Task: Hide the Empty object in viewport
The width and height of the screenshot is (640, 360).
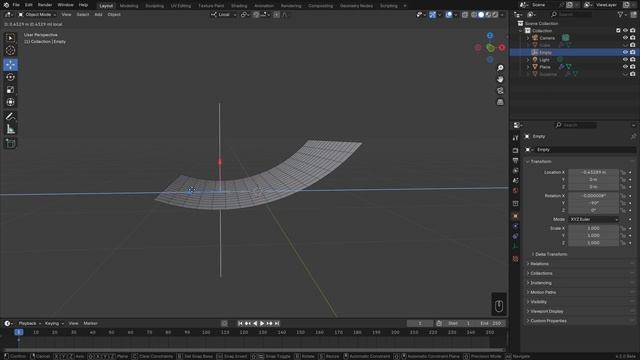Action: click(x=625, y=52)
